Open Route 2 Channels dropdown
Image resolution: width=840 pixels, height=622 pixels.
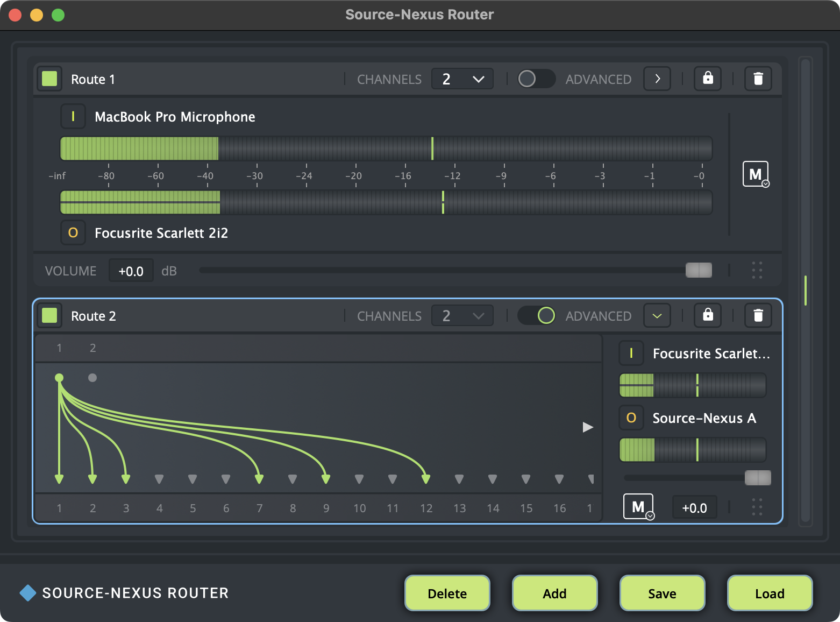point(462,315)
